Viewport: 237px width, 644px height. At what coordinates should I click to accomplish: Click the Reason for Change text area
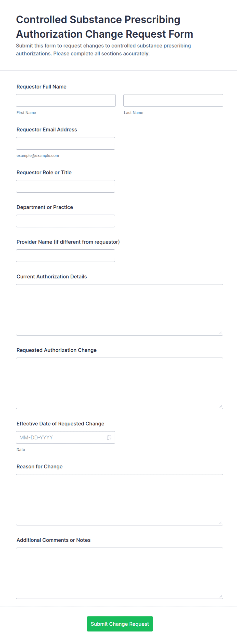coord(120,499)
